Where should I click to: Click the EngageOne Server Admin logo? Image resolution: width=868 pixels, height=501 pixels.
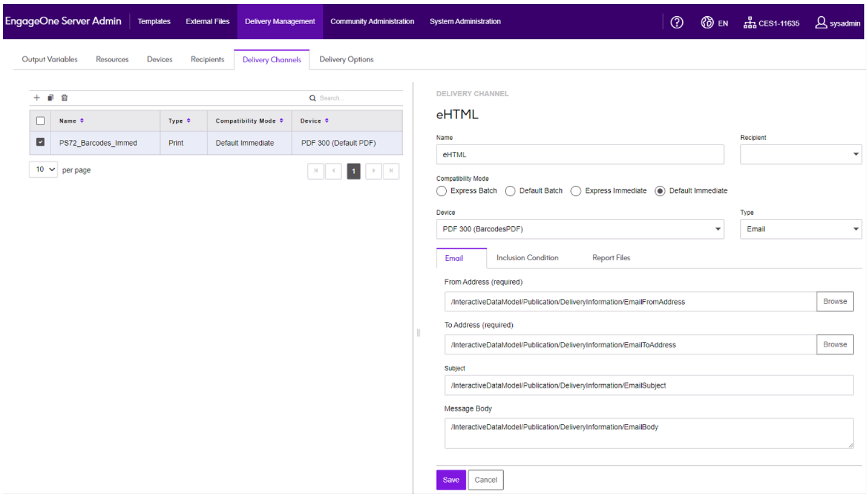63,21
